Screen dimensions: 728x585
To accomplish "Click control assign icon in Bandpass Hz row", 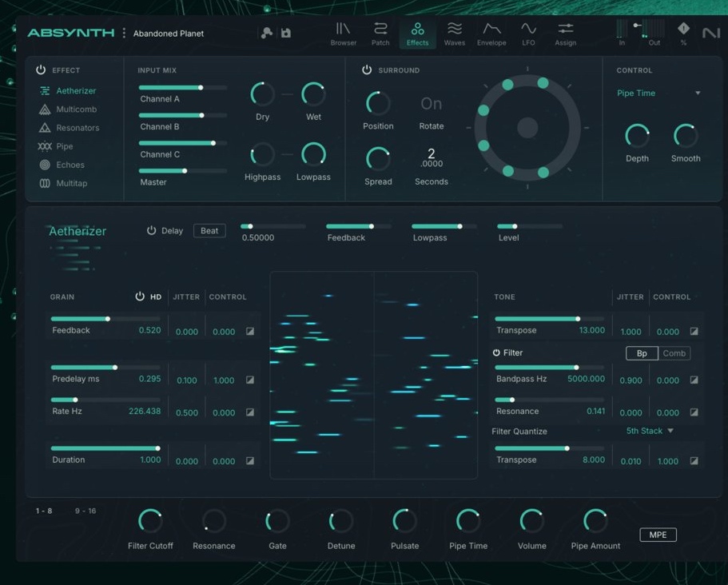I will coord(694,380).
